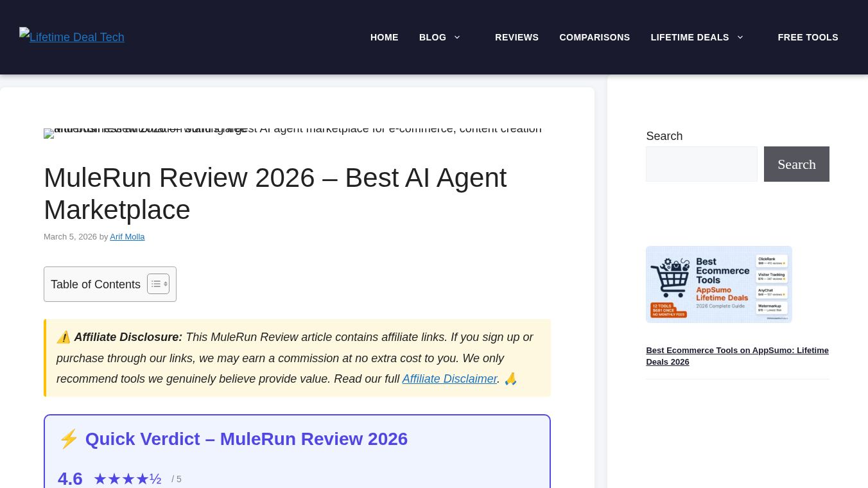Open the BLOG menu item
The image size is (868, 488).
[x=433, y=37]
